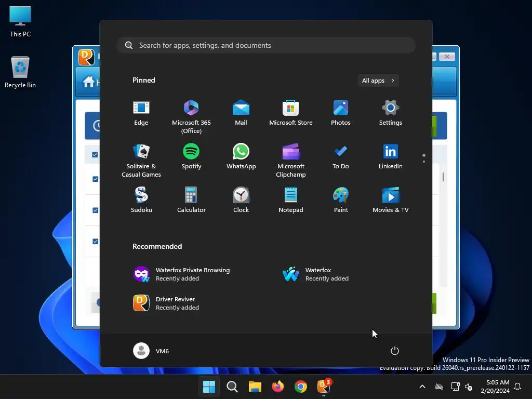Launch the Photos app

(x=341, y=113)
